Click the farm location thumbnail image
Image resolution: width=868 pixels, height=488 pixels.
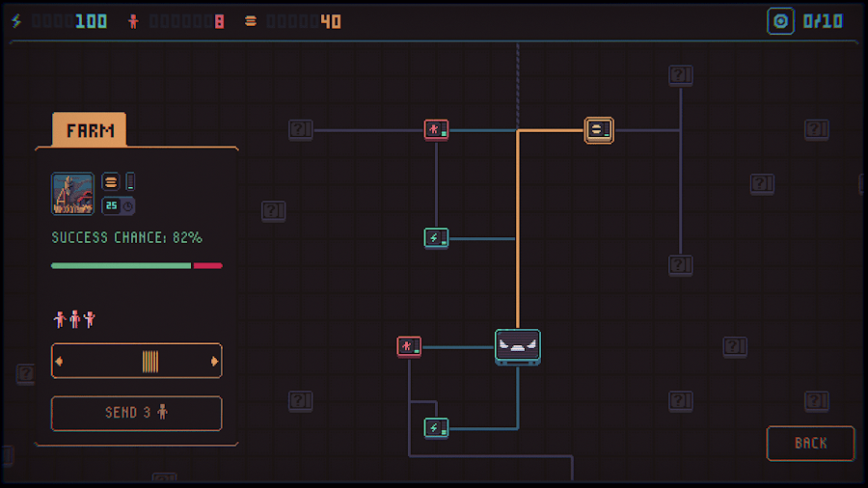click(72, 193)
